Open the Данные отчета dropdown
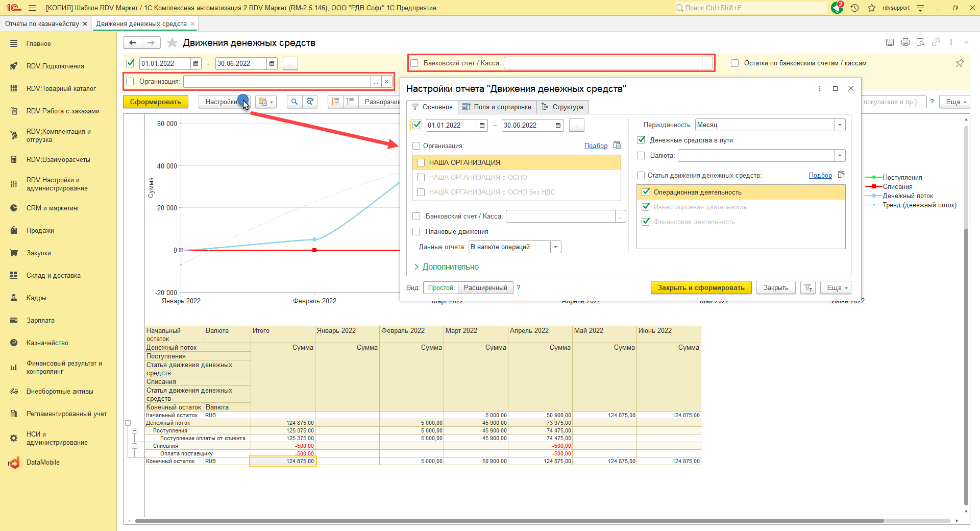This screenshot has width=980, height=531. 556,247
